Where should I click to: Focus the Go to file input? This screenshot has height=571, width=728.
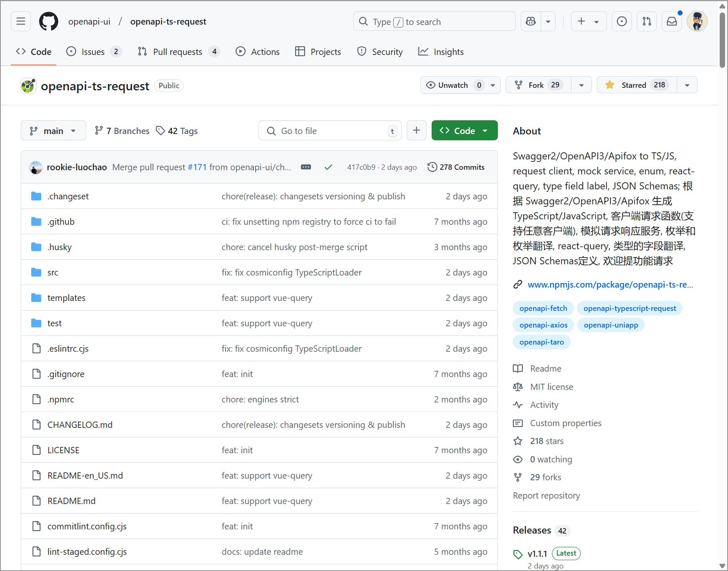coord(330,131)
